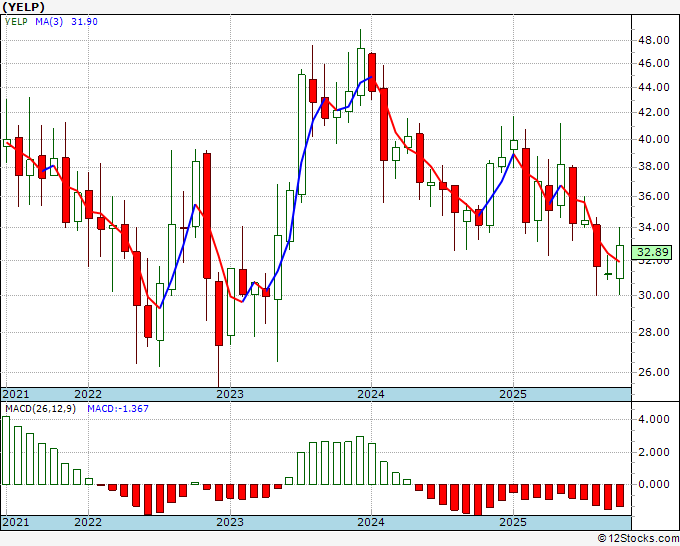
Task: Click the MACD(26,12,9) indicator label
Action: [40, 409]
